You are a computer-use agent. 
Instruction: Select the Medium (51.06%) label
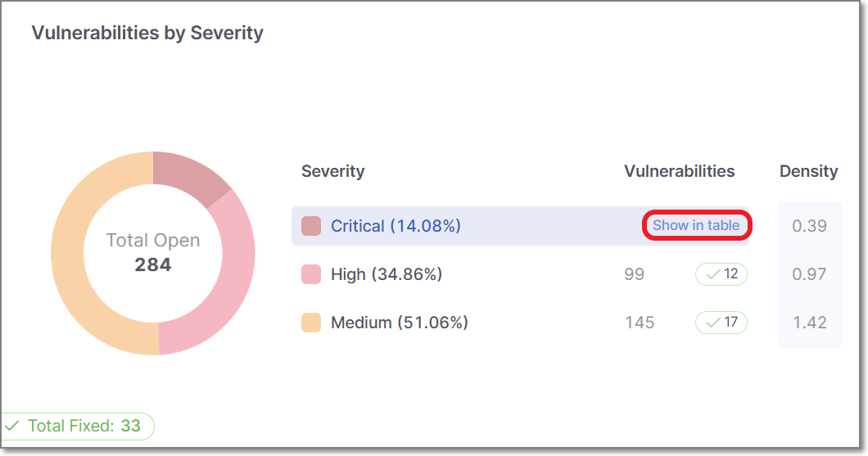[399, 323]
